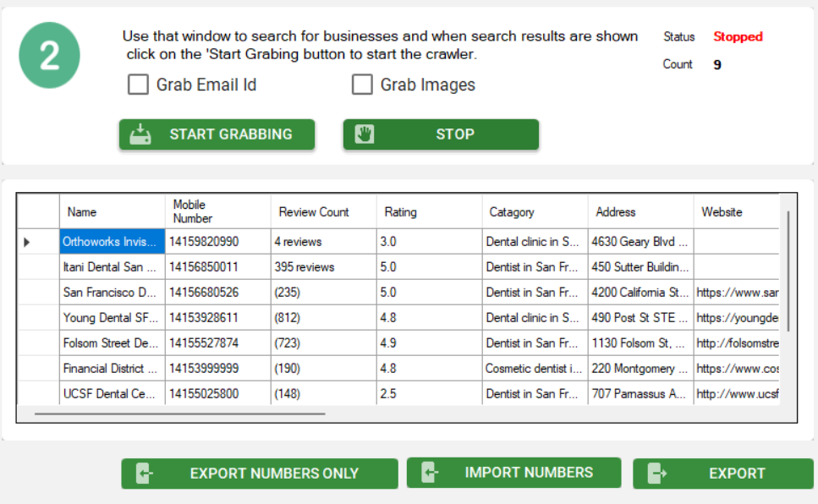Enable the Grab Images checkbox
This screenshot has width=818, height=504.
click(x=362, y=84)
